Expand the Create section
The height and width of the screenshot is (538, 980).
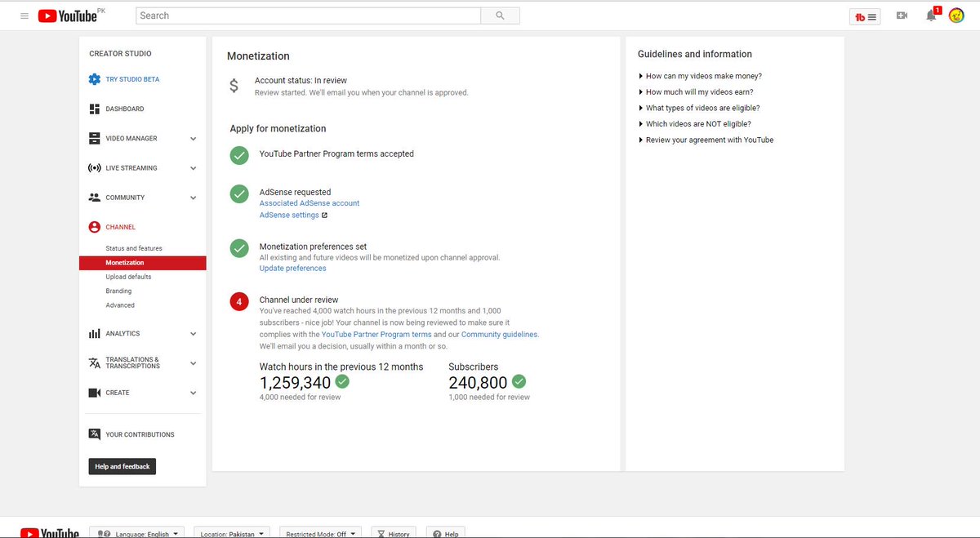[x=194, y=393]
